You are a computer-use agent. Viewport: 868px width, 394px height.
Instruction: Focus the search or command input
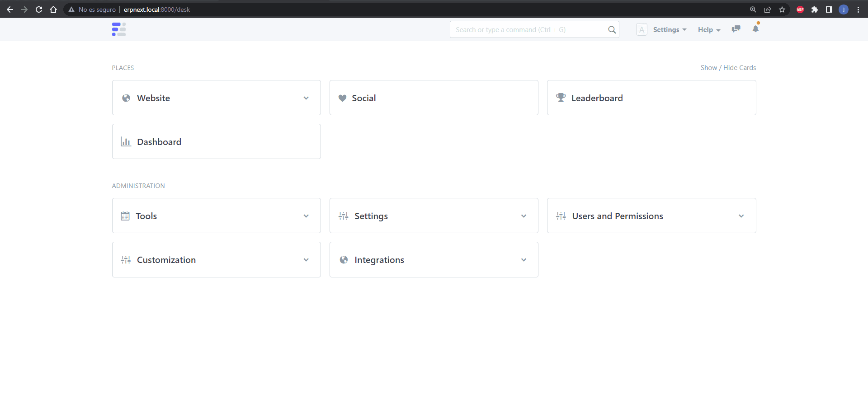(x=529, y=30)
